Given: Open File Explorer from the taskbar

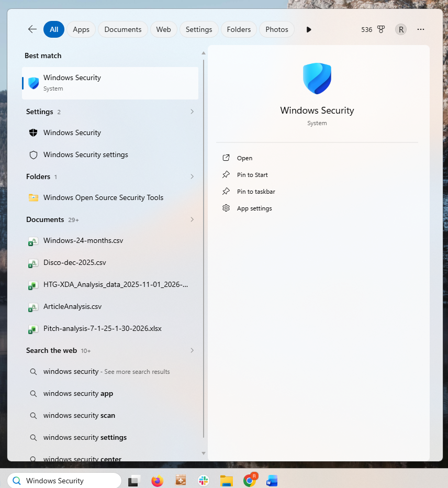Looking at the screenshot, I should (227, 481).
